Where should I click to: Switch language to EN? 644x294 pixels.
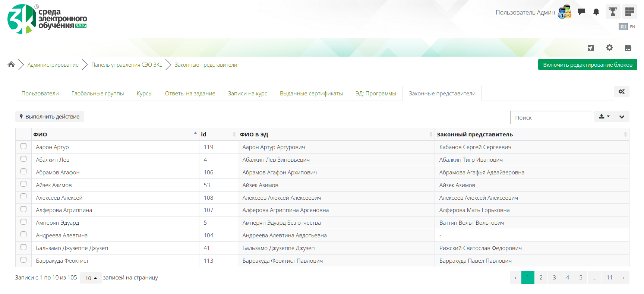(632, 27)
